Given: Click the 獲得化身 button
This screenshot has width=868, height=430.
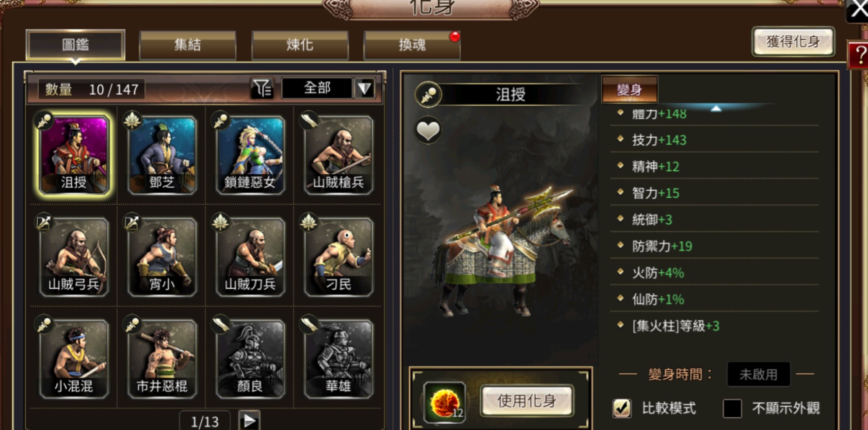Looking at the screenshot, I should (793, 42).
